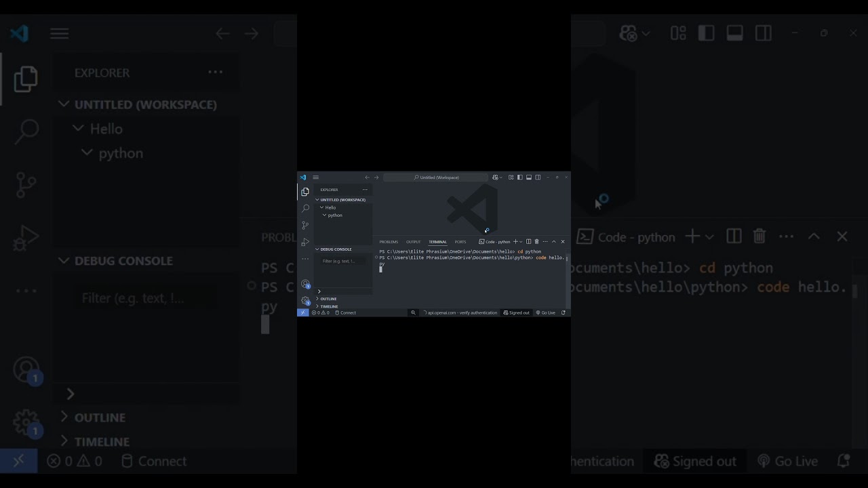
Task: Switch to PROBLEMS tab in centered panel
Action: click(x=389, y=242)
